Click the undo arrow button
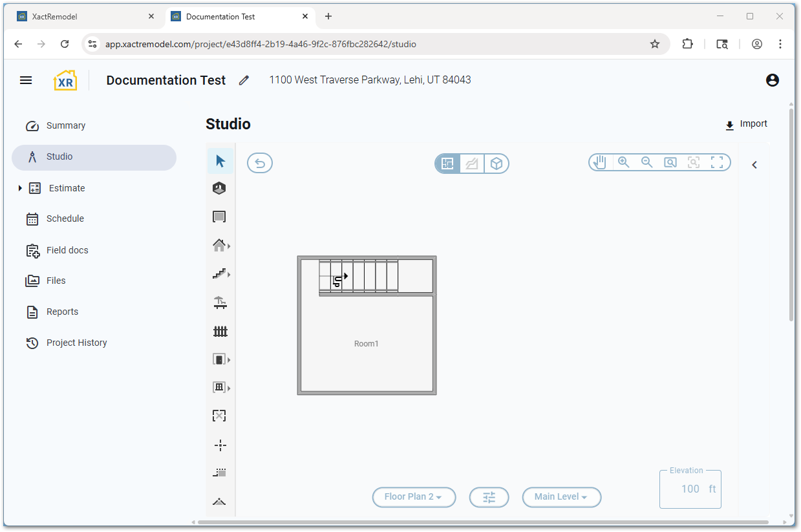Screen dimensions: 801x532 coord(260,164)
